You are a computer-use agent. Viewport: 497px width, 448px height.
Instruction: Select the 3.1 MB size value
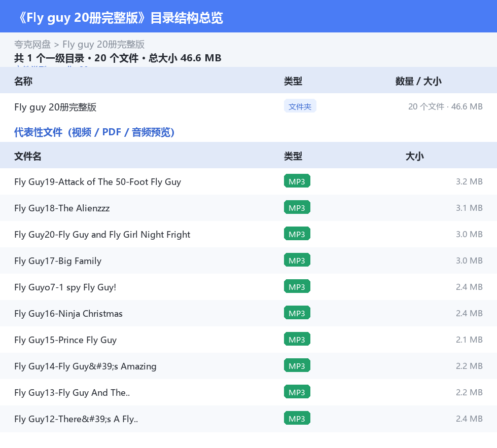(469, 208)
